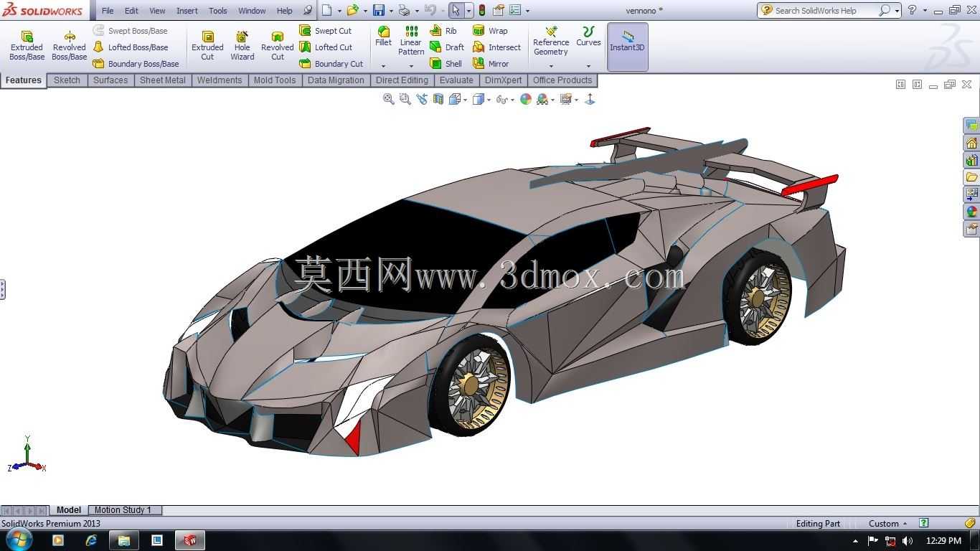Select the Revolved Cut tool

click(278, 45)
